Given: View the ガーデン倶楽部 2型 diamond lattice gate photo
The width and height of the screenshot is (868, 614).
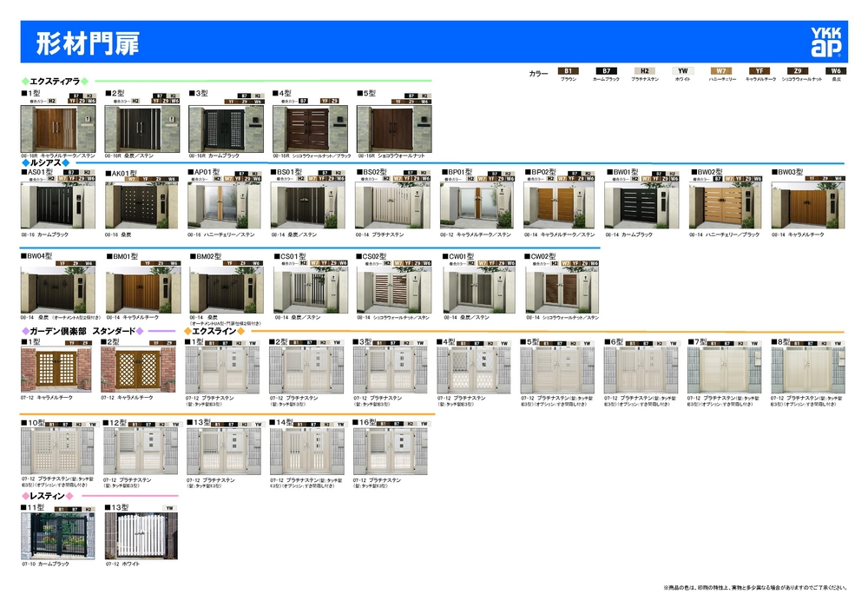Looking at the screenshot, I should point(138,370).
